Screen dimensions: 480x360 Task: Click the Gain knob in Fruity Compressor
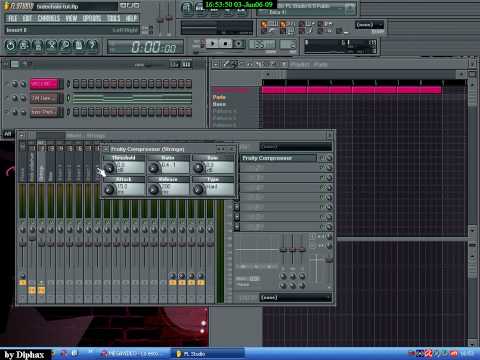(198, 168)
